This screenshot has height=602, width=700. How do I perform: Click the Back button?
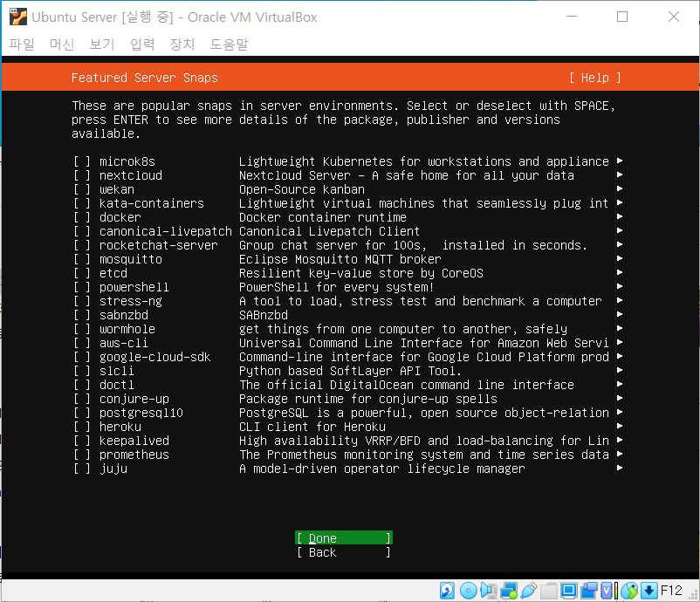(x=344, y=552)
